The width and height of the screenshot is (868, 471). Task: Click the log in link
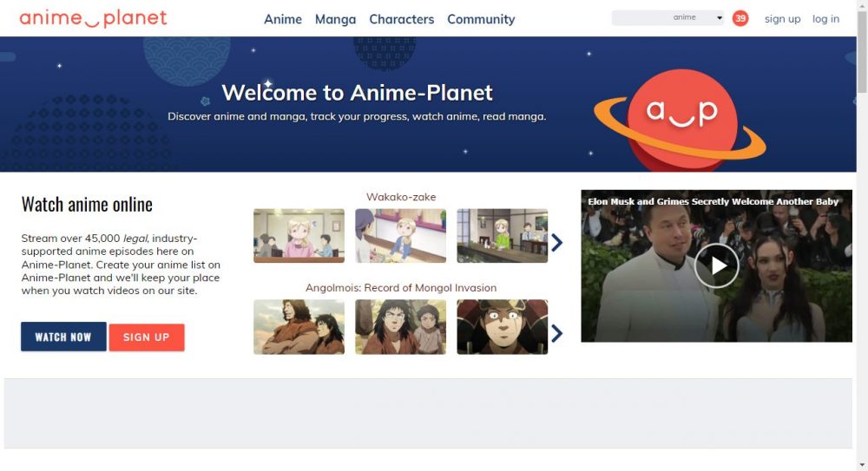coord(825,19)
